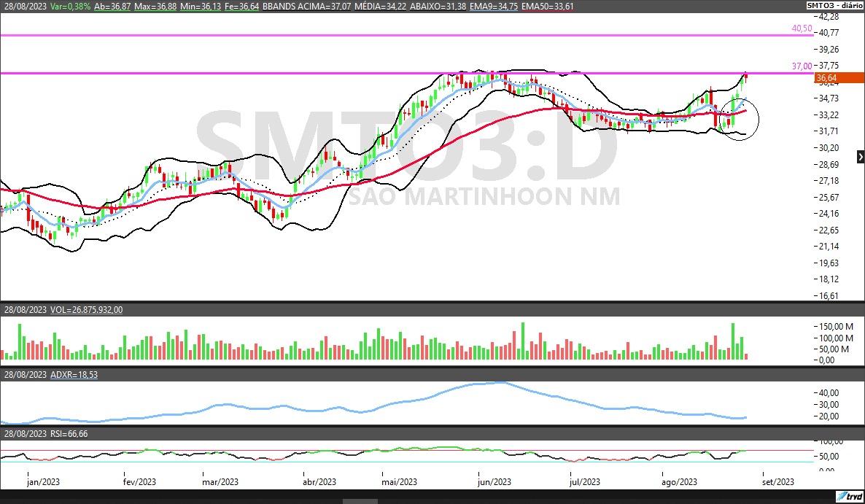Click the Fe=36,64 close value
Image resolution: width=865 pixels, height=504 pixels.
[241, 7]
